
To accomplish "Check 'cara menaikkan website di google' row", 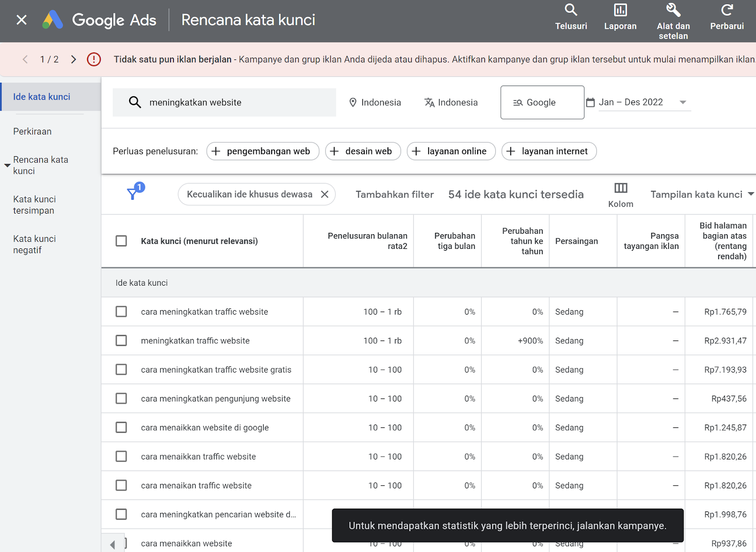I will [121, 427].
